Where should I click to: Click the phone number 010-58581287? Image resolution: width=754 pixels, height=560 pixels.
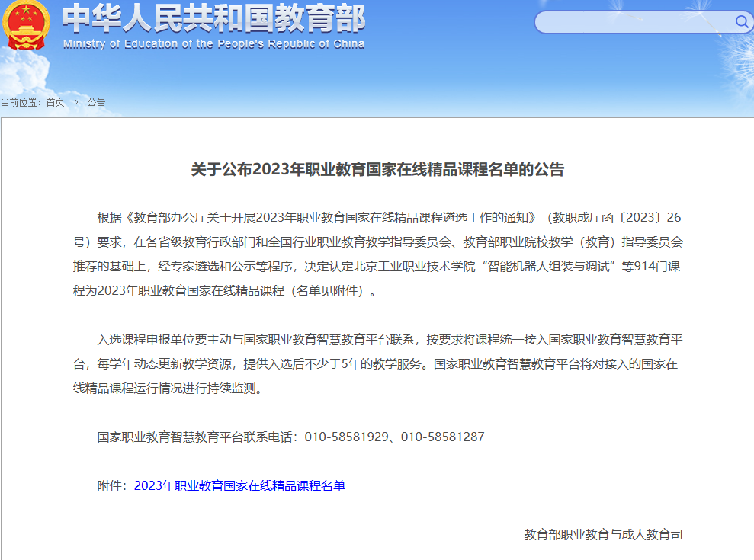tap(442, 437)
